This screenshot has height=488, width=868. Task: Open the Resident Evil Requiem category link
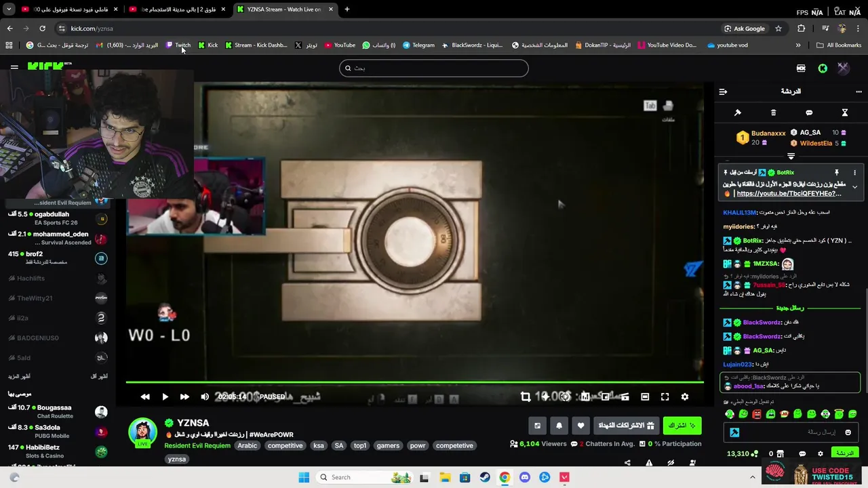[x=198, y=446]
